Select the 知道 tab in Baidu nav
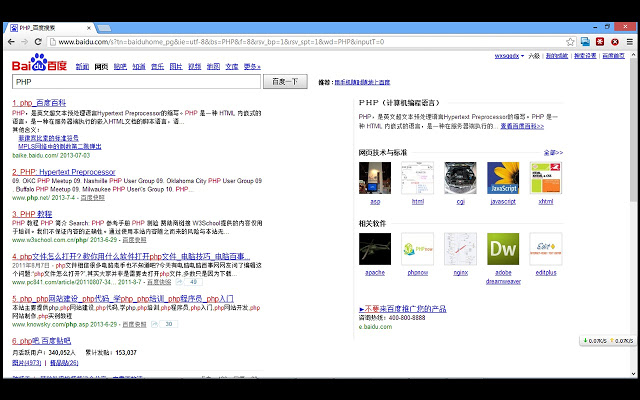640x400 pixels. click(x=139, y=67)
